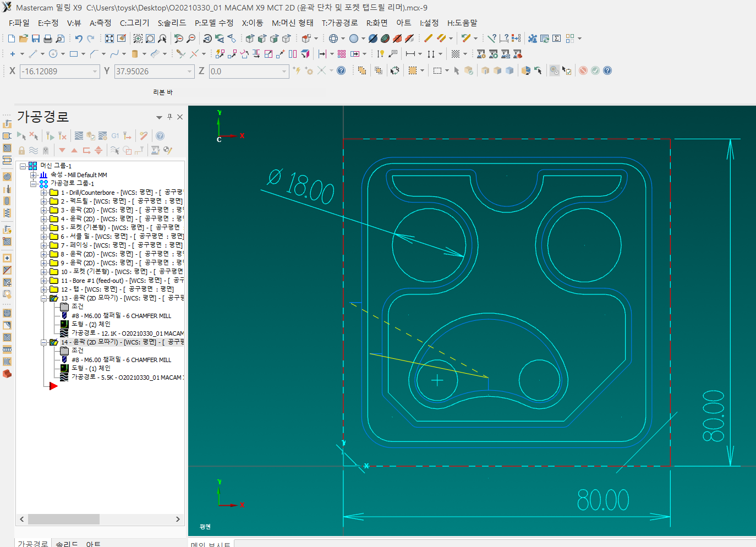
Task: Click the lock selected operations icon
Action: [x=21, y=150]
